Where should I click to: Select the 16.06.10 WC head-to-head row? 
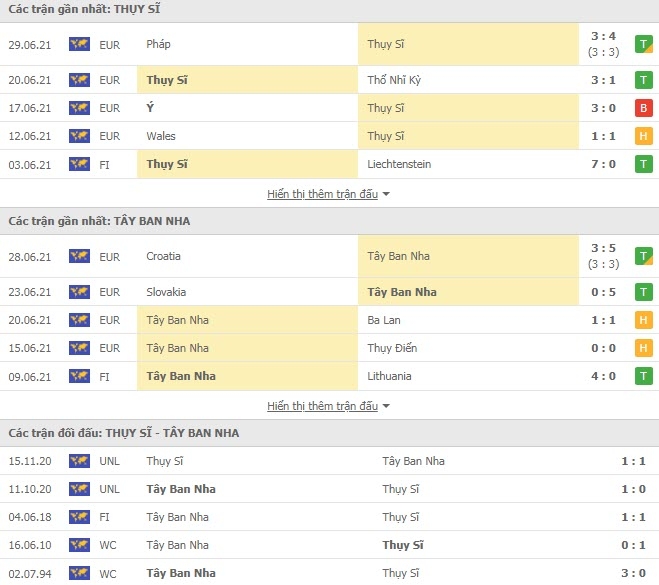coord(330,545)
